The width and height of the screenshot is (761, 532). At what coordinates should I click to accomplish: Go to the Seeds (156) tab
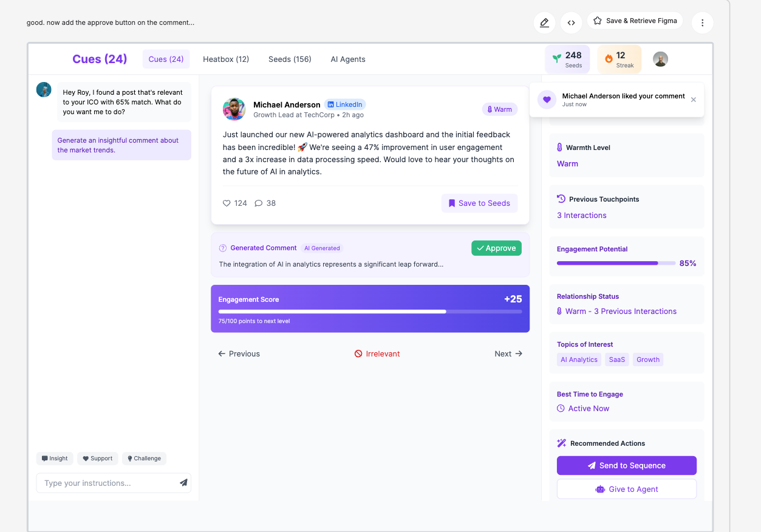[x=290, y=59]
